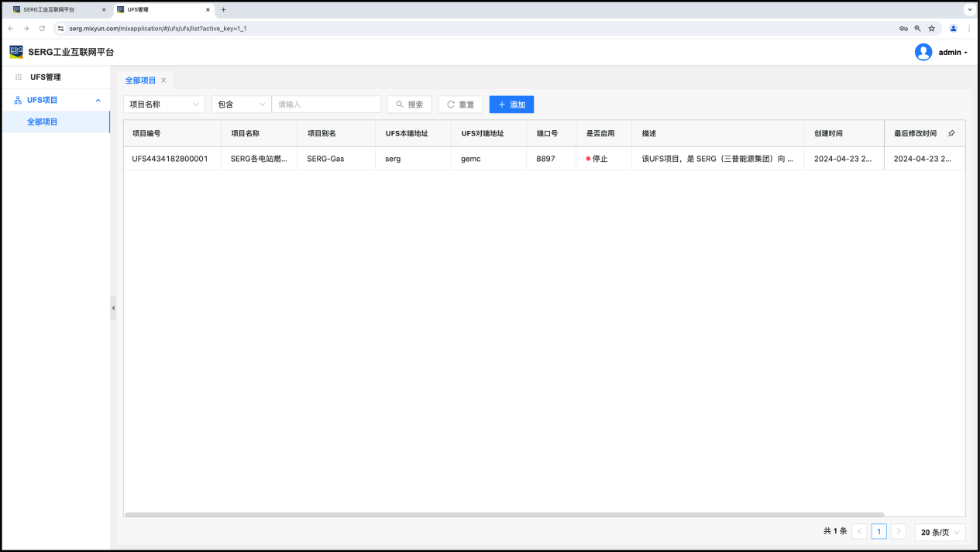Click the 搜索 search button

(409, 105)
